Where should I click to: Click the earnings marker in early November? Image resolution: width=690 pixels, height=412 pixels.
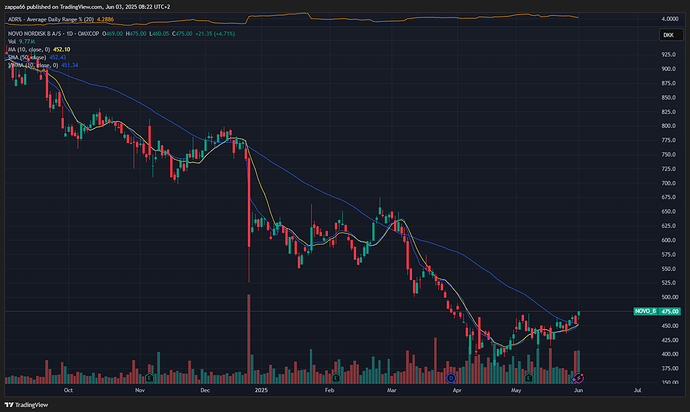tap(150, 378)
